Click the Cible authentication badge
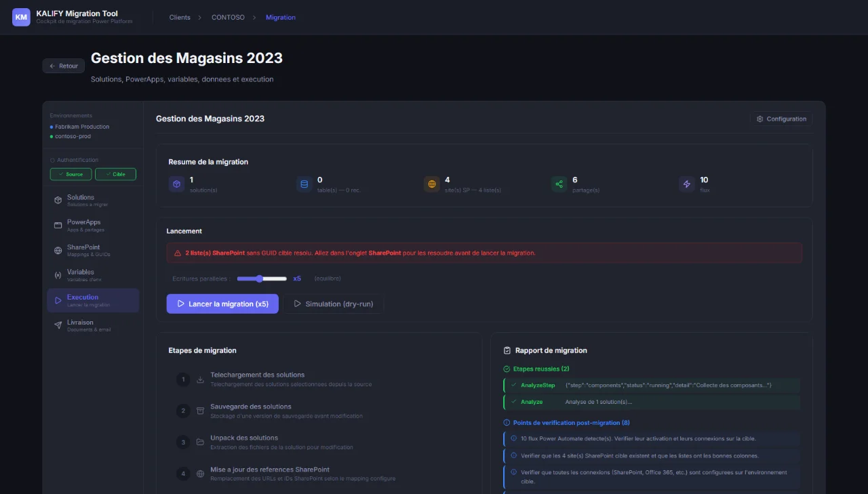Viewport: 868px width, 494px height. [x=115, y=174]
